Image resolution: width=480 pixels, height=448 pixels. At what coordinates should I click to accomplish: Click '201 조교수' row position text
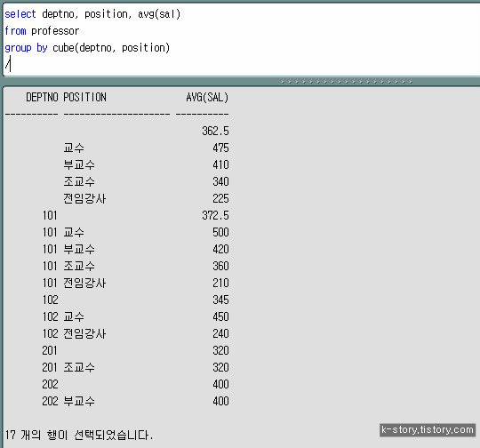pos(79,367)
